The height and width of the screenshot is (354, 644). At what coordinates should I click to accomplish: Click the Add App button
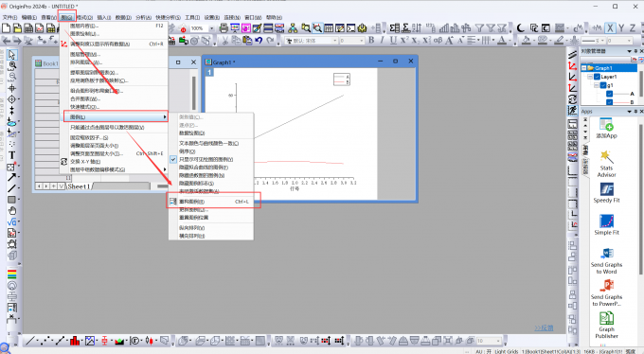click(x=607, y=128)
